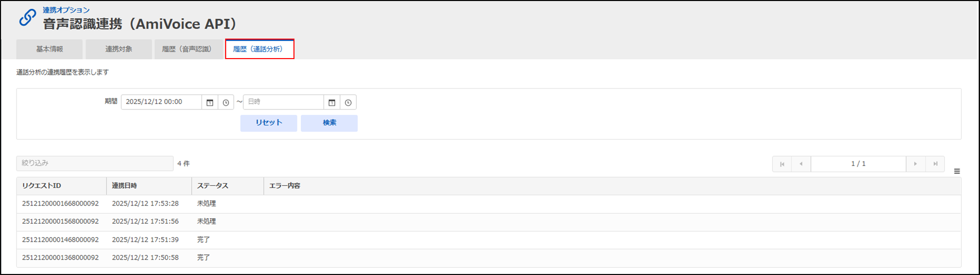Screen dimensions: 980x275
Task: Go to the previous results page
Action: pyautogui.click(x=801, y=164)
